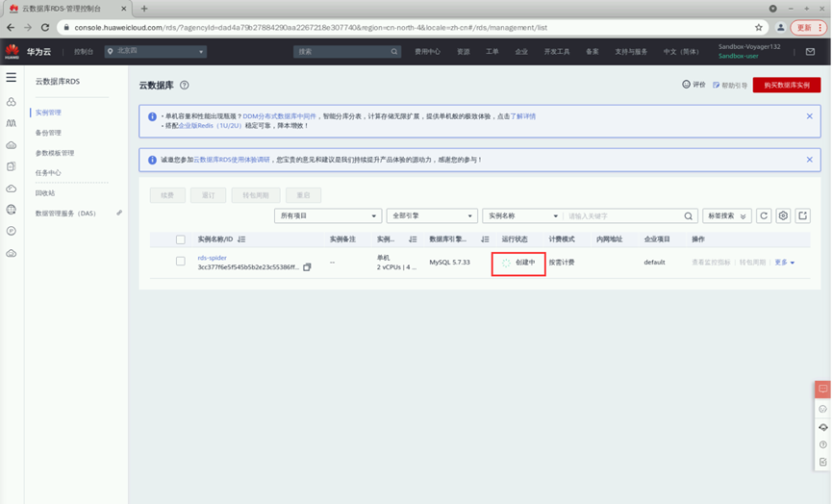The width and height of the screenshot is (832, 504).
Task: Open 控制台 in the top bar
Action: [84, 52]
